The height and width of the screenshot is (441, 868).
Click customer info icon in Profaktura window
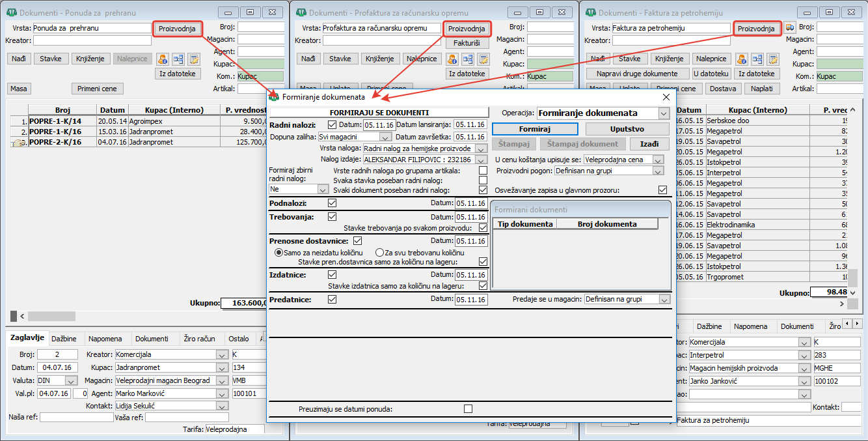pos(452,59)
